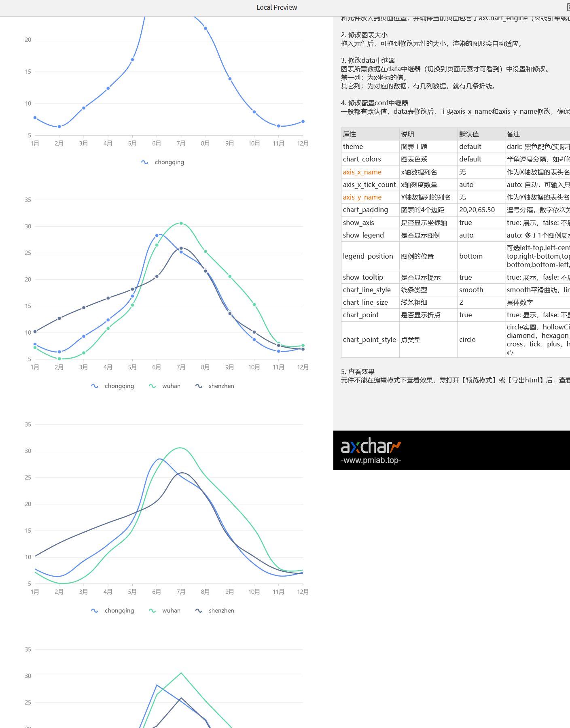This screenshot has width=570, height=728.
Task: Click the 'bottom' default value cell
Action: coord(481,256)
